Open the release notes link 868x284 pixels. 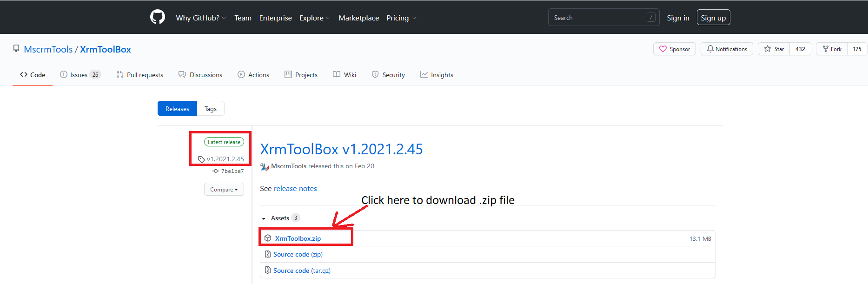coord(295,189)
